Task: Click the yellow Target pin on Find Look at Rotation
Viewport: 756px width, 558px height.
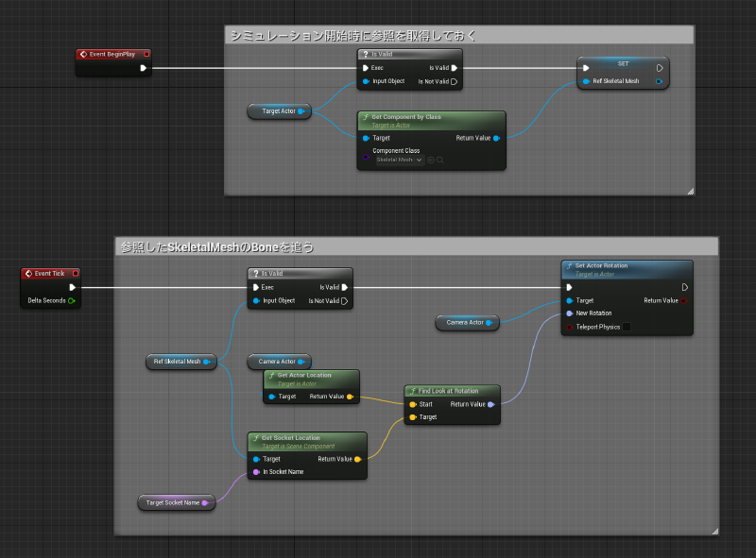Action: [x=412, y=417]
